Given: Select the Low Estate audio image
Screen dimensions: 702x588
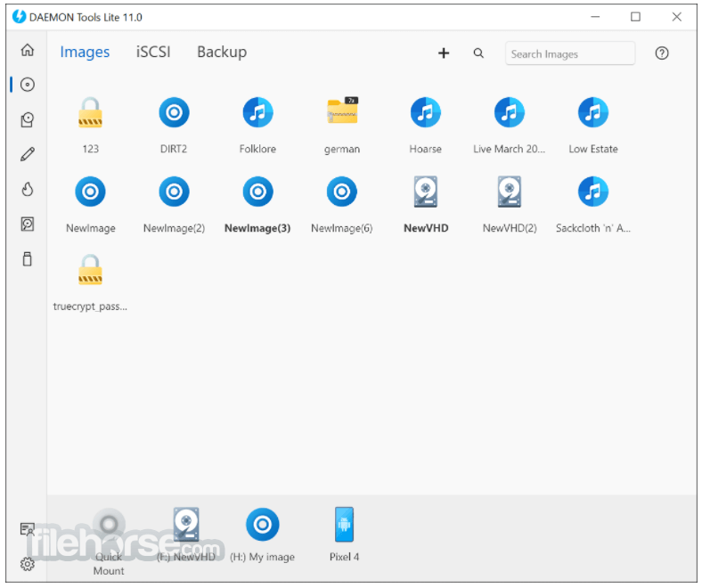Looking at the screenshot, I should pos(593,125).
